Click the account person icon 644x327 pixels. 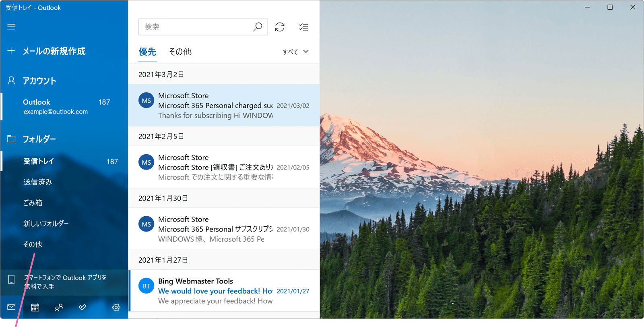[11, 81]
